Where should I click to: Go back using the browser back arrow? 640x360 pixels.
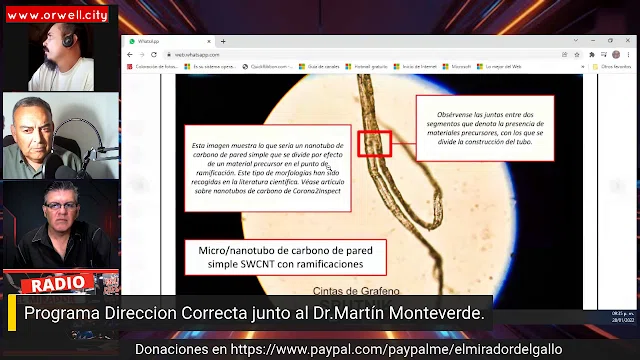[x=130, y=55]
